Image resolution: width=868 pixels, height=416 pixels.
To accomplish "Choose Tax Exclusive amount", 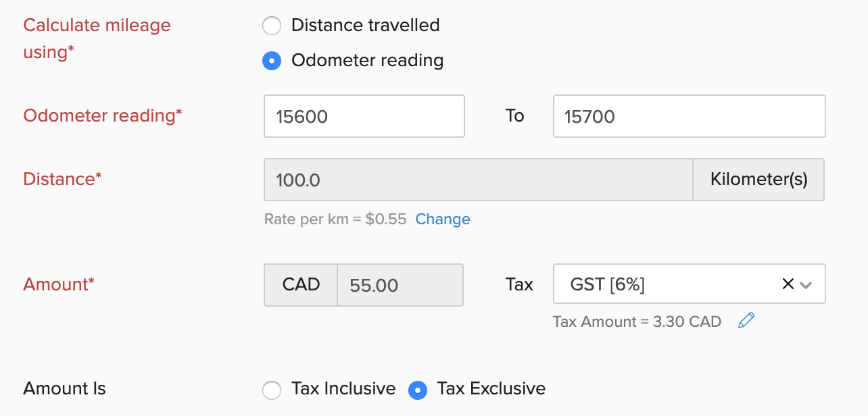I will (x=418, y=390).
